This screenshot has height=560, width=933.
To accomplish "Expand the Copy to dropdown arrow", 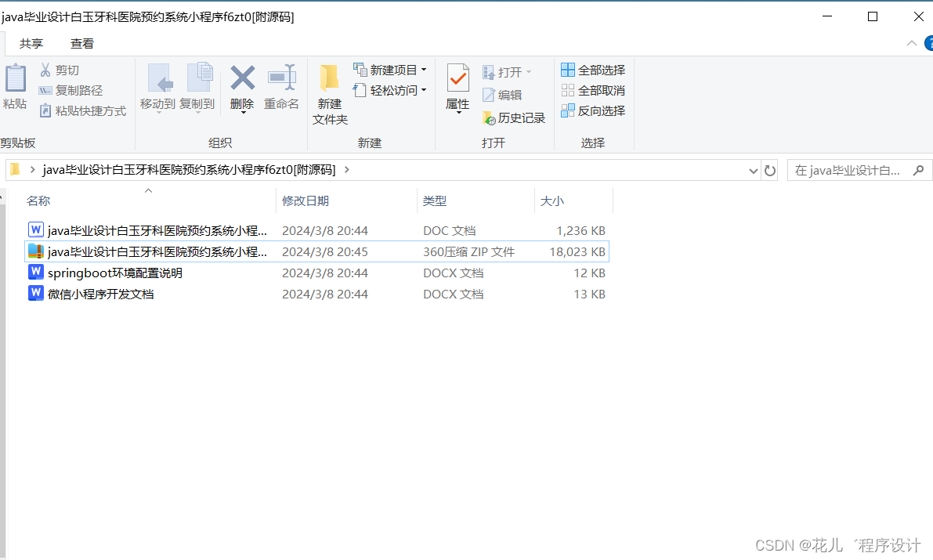I will click(198, 113).
